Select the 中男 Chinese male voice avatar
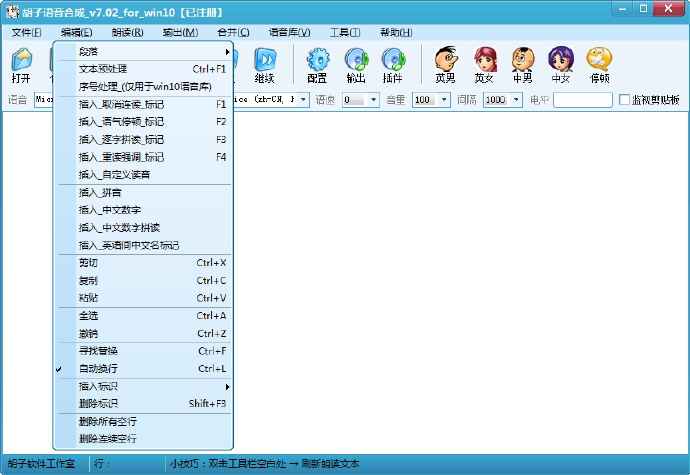Screen dimensions: 690x475 (523, 62)
